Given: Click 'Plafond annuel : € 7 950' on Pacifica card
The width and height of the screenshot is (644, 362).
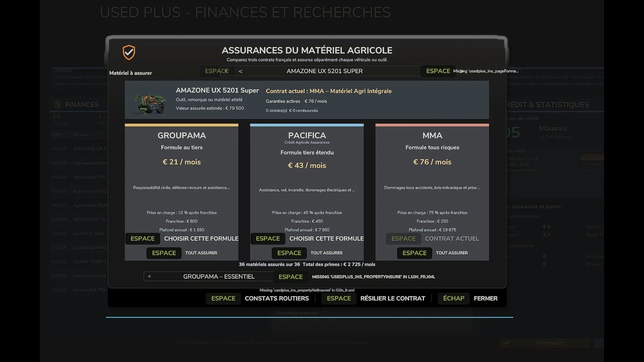Looking at the screenshot, I should pyautogui.click(x=307, y=230).
